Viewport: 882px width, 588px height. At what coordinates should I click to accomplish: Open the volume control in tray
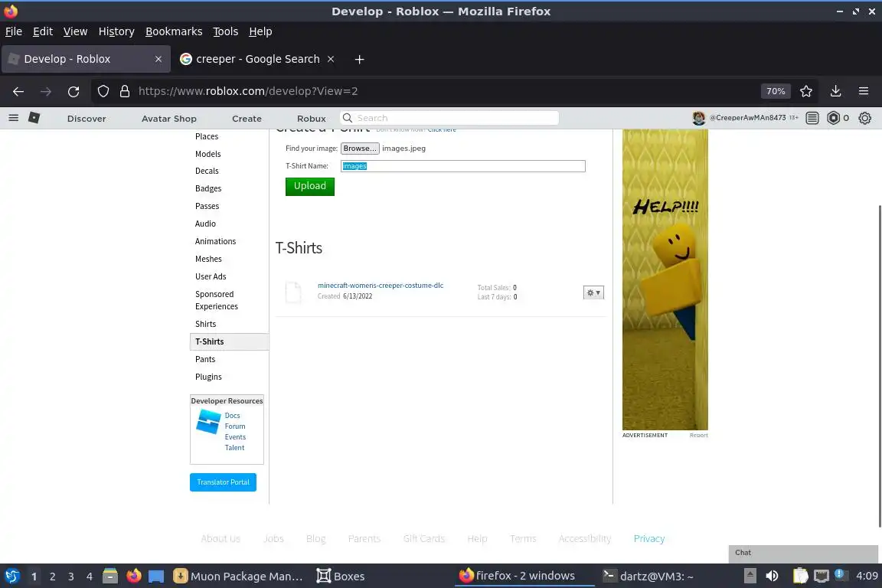(x=773, y=576)
